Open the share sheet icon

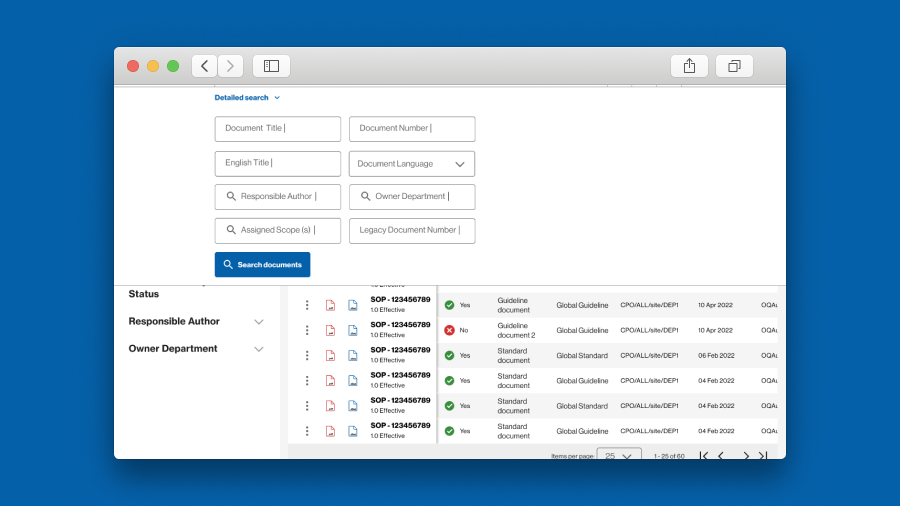point(689,66)
